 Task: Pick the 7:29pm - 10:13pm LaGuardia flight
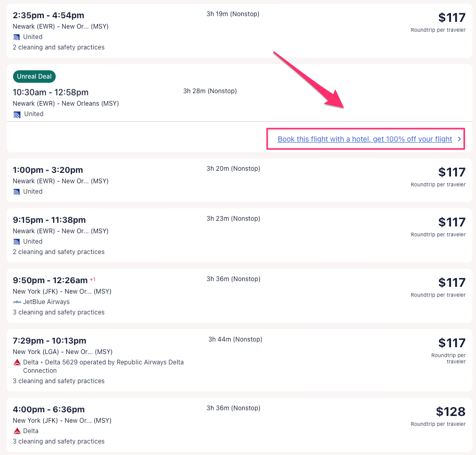point(49,341)
